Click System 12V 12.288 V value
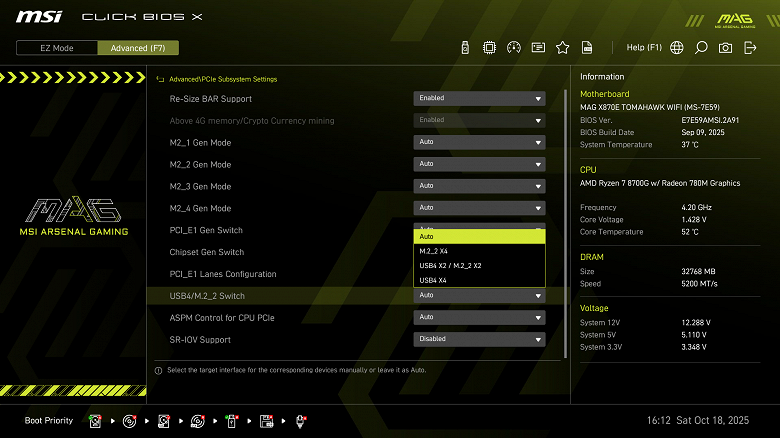780x438 pixels. click(696, 323)
